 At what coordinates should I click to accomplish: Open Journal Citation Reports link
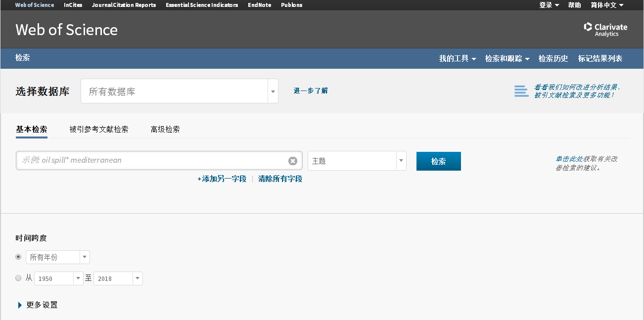point(124,5)
